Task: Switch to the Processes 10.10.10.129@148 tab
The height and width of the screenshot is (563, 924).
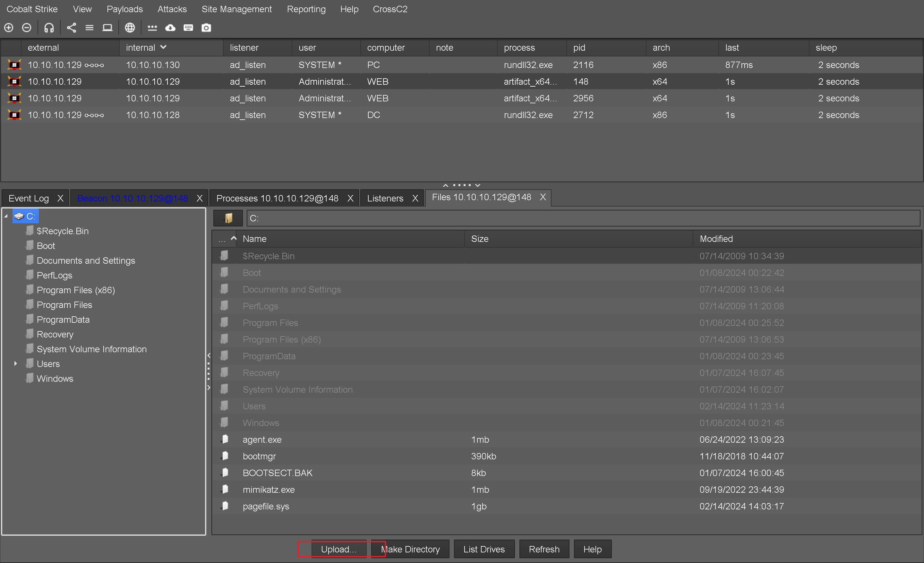Action: [x=277, y=198]
